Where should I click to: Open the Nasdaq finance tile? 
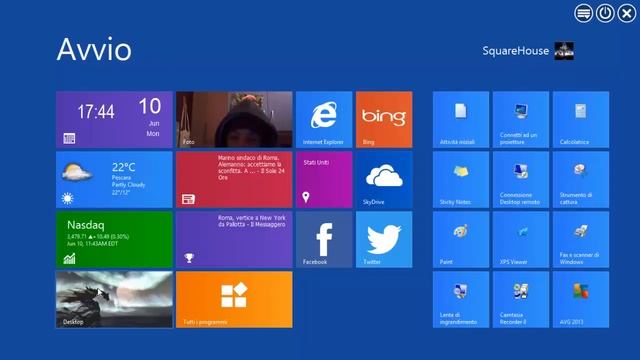(114, 240)
